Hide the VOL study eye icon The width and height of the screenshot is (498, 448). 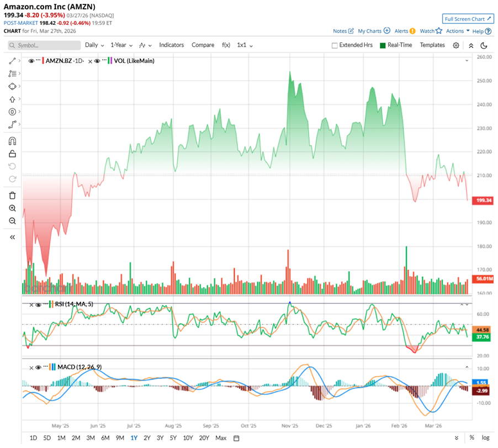pos(97,61)
